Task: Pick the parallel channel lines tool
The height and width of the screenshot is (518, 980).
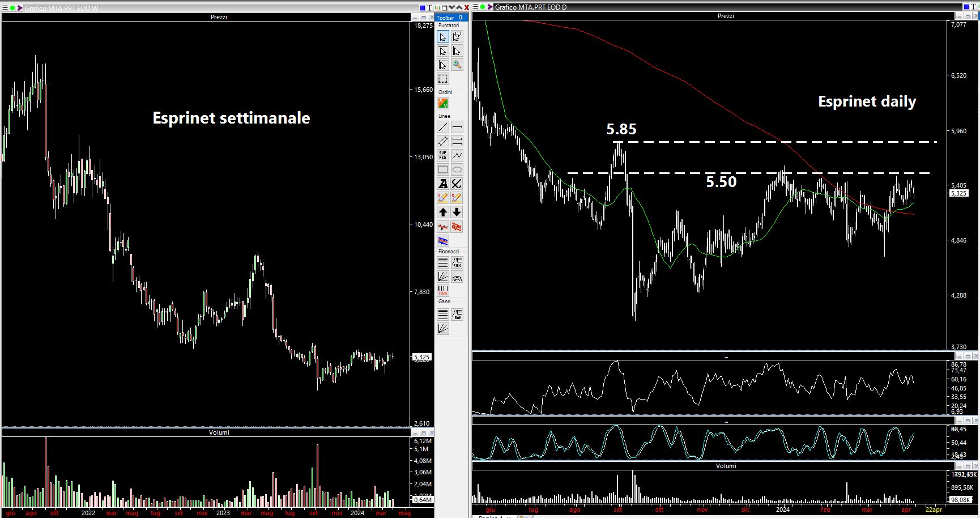Action: (x=443, y=141)
